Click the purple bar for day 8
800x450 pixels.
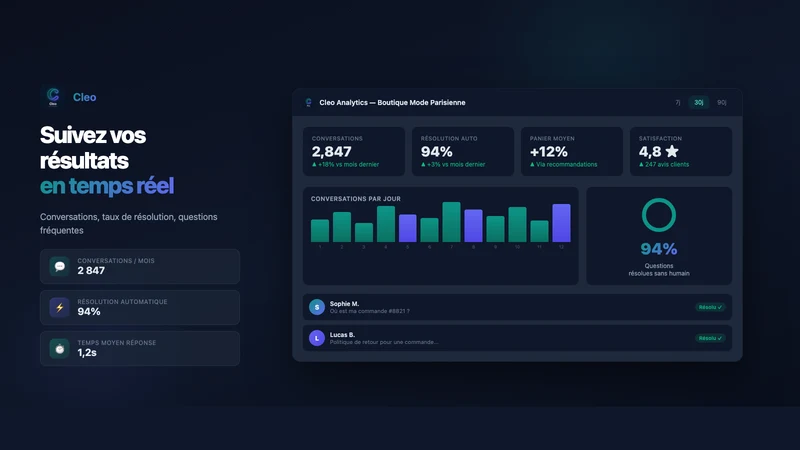pyautogui.click(x=473, y=226)
